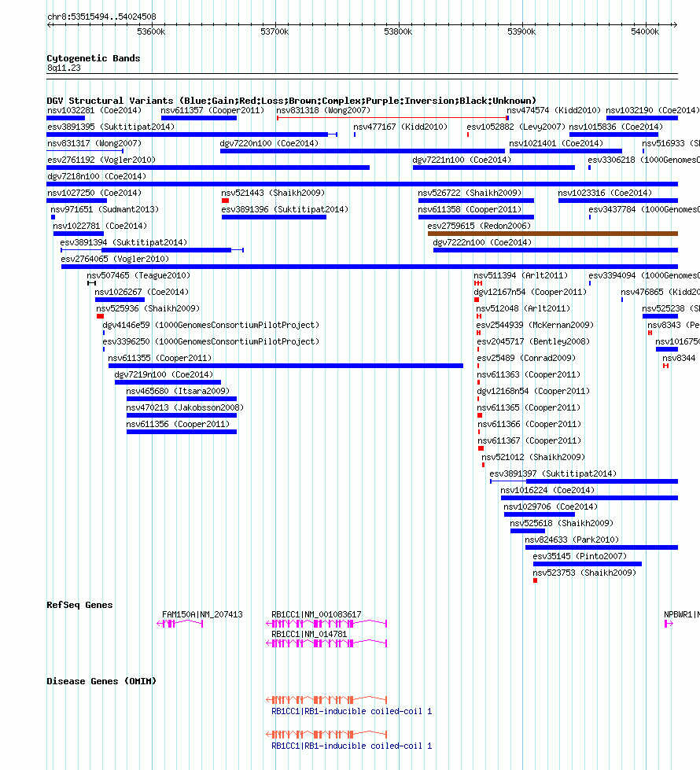700x770 pixels.
Task: Click the nsv611365 (Cooper2011) label
Action: pos(529,408)
